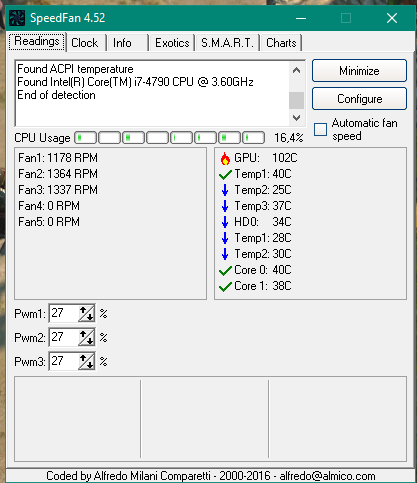The image size is (417, 483).
Task: Click into the Pwm2 value field
Action: click(x=64, y=337)
